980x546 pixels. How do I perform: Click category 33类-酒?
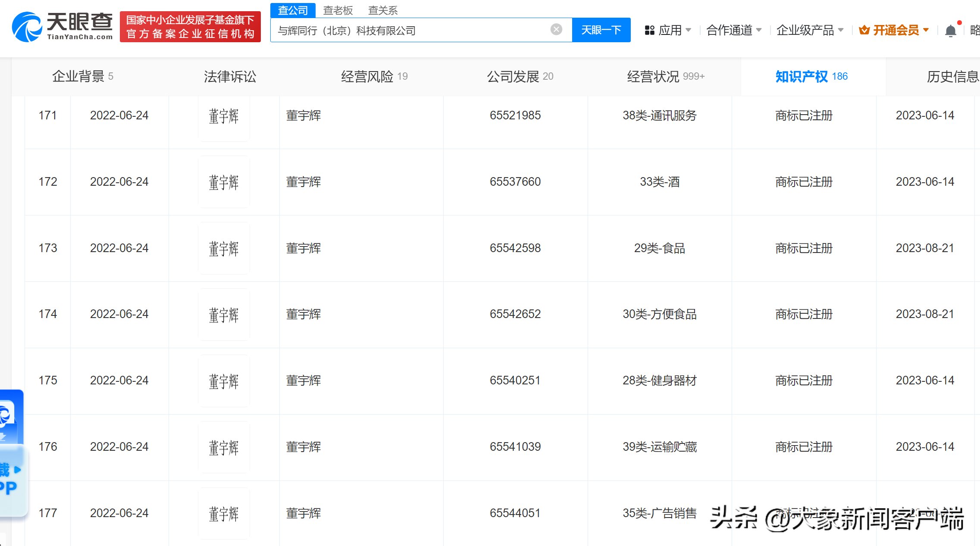(660, 182)
